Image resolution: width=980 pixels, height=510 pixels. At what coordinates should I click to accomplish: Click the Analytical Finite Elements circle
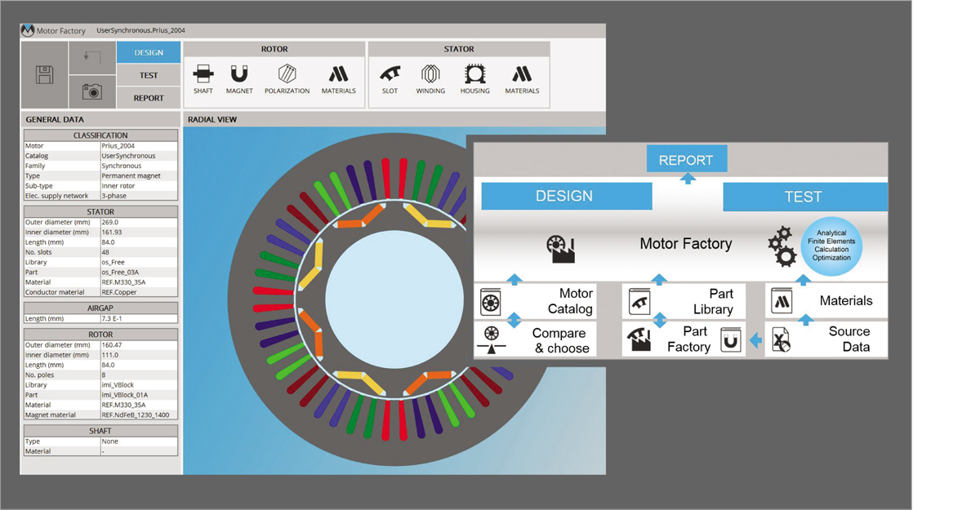(x=831, y=246)
